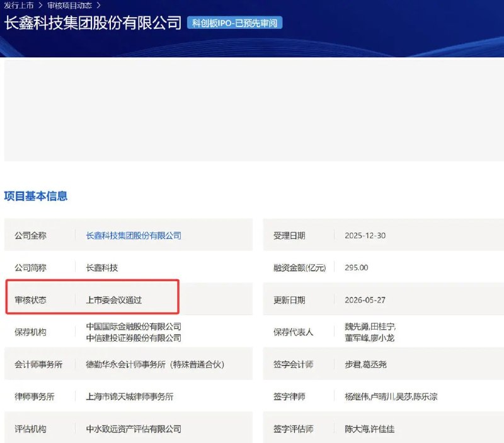Click the 更新日期 label
Viewport: 504px width, 443px height.
click(289, 300)
